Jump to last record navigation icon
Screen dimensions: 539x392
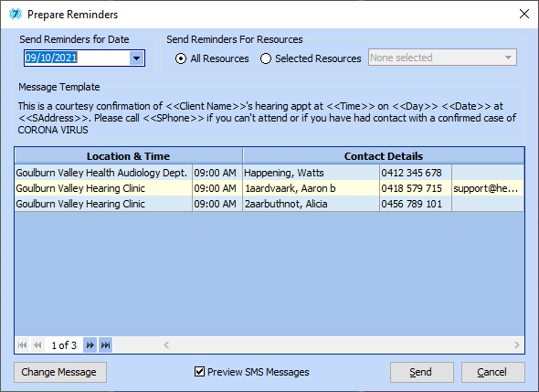tap(106, 344)
